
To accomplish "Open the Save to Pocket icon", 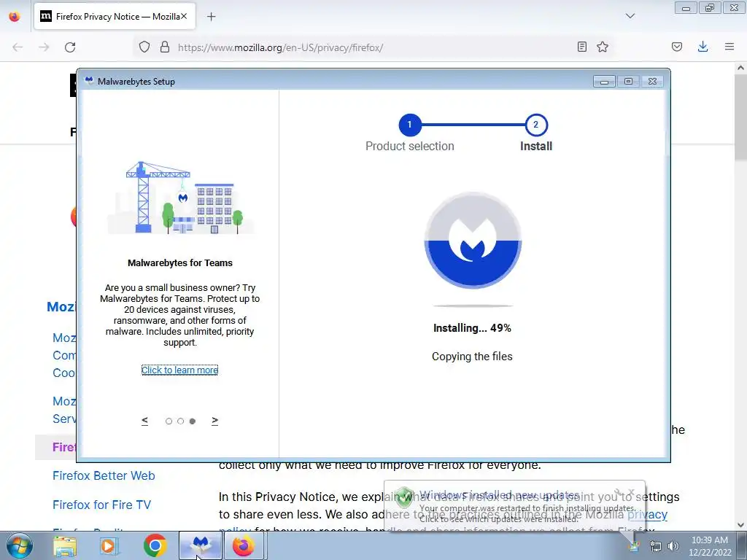I will pyautogui.click(x=676, y=47).
